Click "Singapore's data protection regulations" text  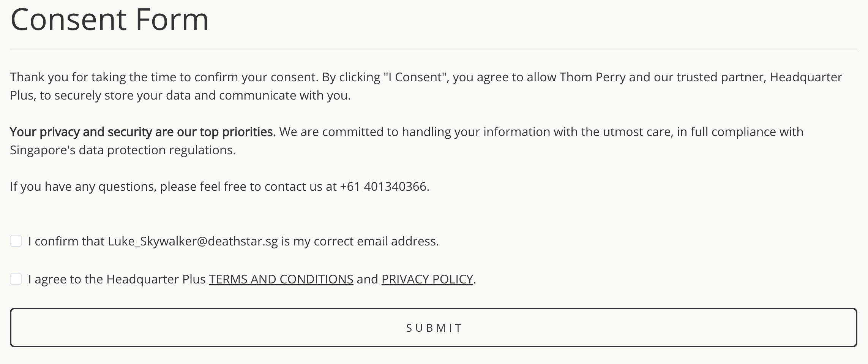click(x=123, y=150)
